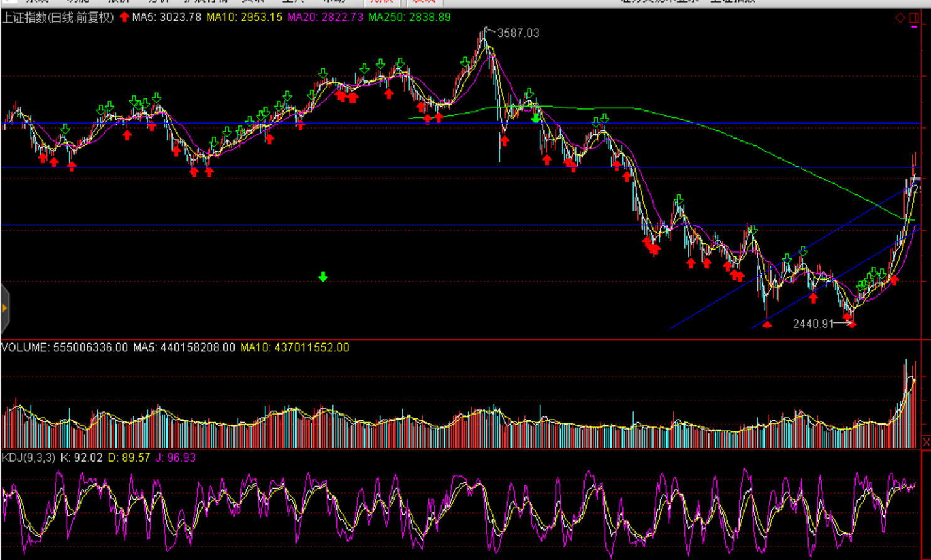Click the red up arrow next to 2440.91
931x560 pixels.
[x=851, y=322]
